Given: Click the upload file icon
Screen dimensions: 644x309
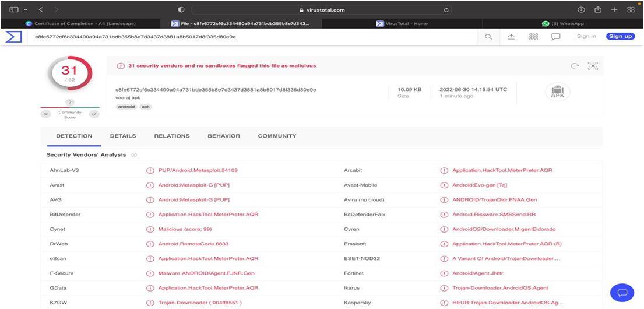Looking at the screenshot, I should coord(511,37).
